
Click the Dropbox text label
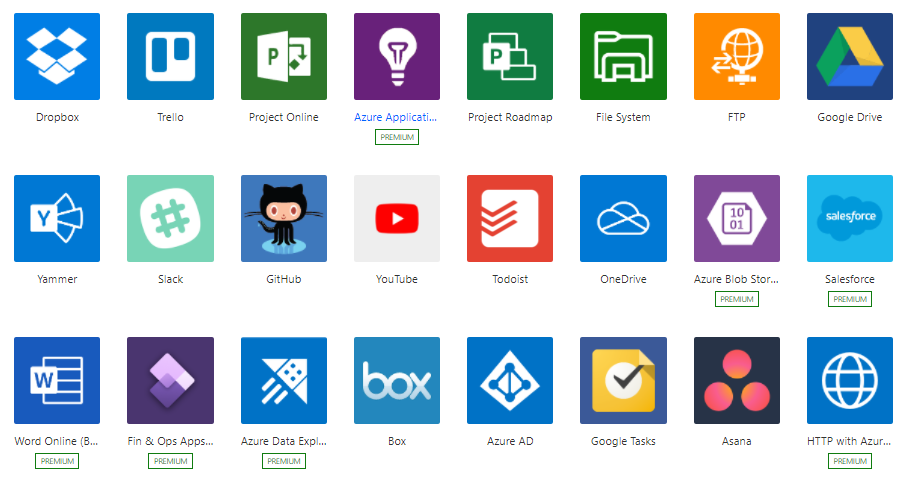pyautogui.click(x=57, y=117)
